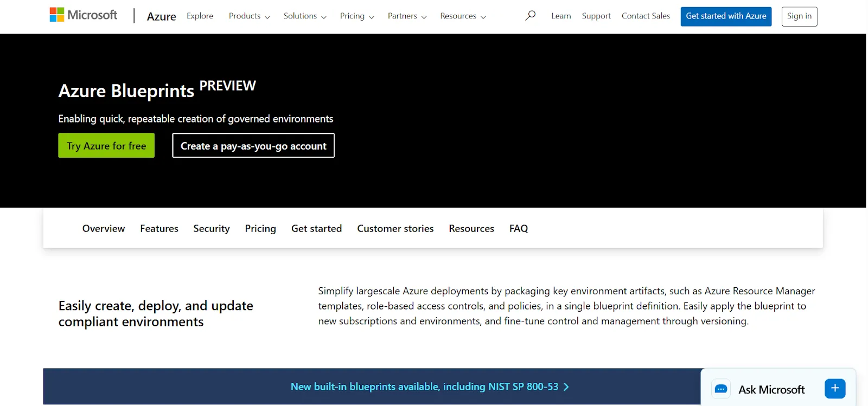Click the Microsoft logo
868x406 pixels.
click(84, 15)
